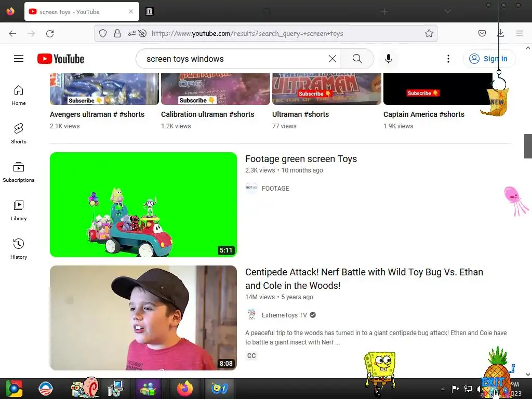Open Firefox from the taskbar
Image resolution: width=532 pixels, height=399 pixels.
pyautogui.click(x=185, y=389)
